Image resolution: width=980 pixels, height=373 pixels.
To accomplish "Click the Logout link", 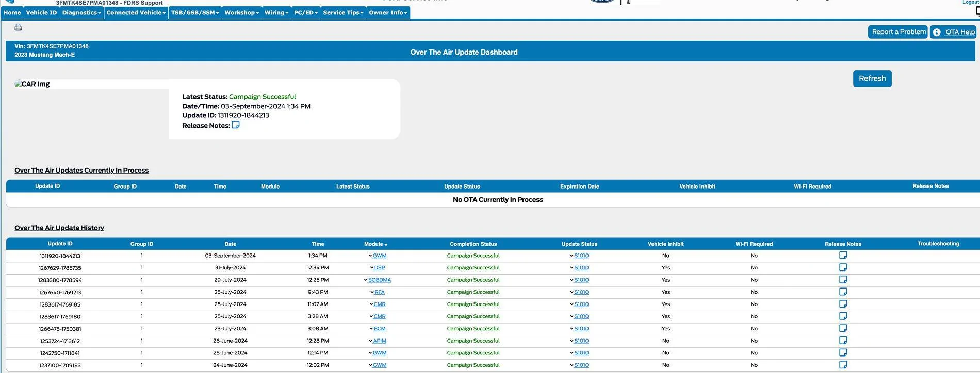I will (x=971, y=2).
